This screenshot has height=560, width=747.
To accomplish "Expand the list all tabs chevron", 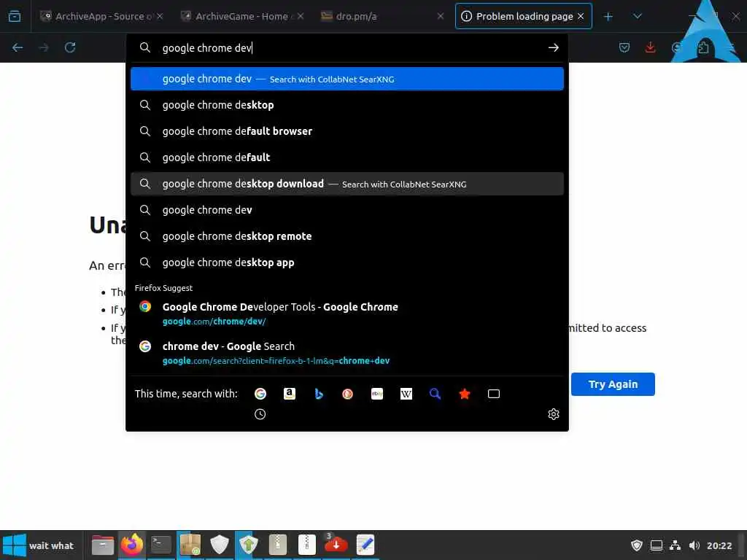I will (x=638, y=16).
